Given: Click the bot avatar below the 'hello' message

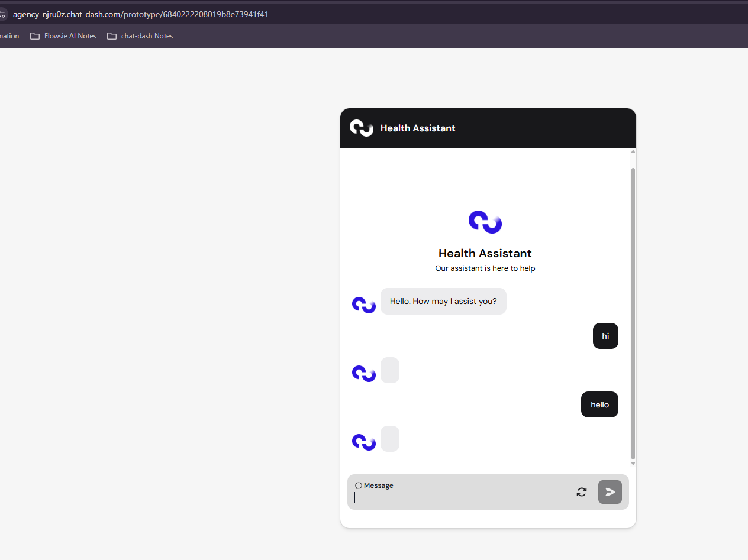Looking at the screenshot, I should coord(364,442).
